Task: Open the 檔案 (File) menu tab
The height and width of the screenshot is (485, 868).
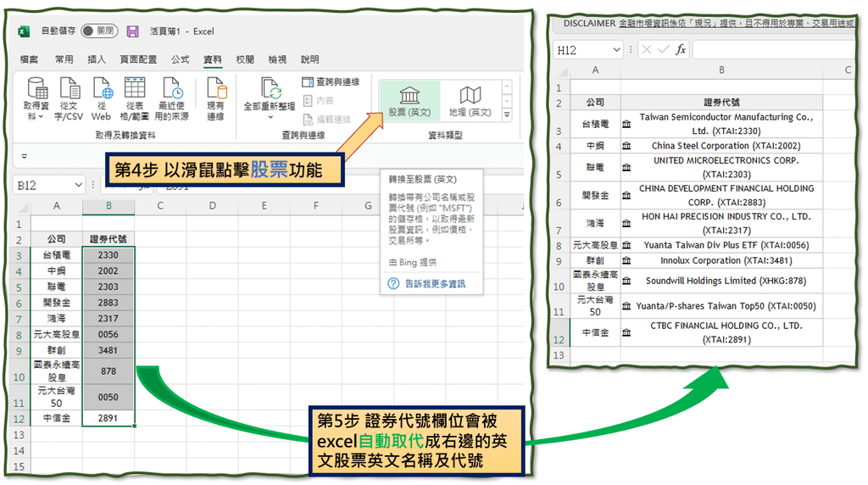Action: (30, 59)
